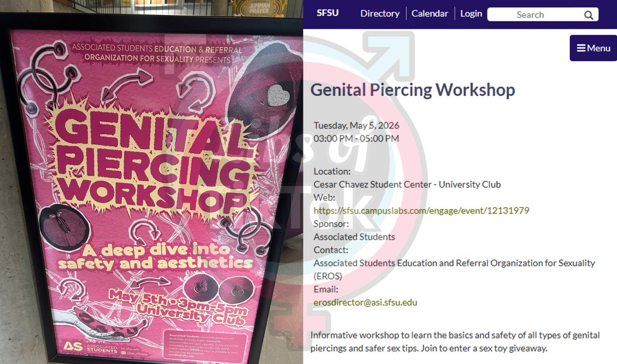
Task: Select the Email: label
Action: [325, 289]
